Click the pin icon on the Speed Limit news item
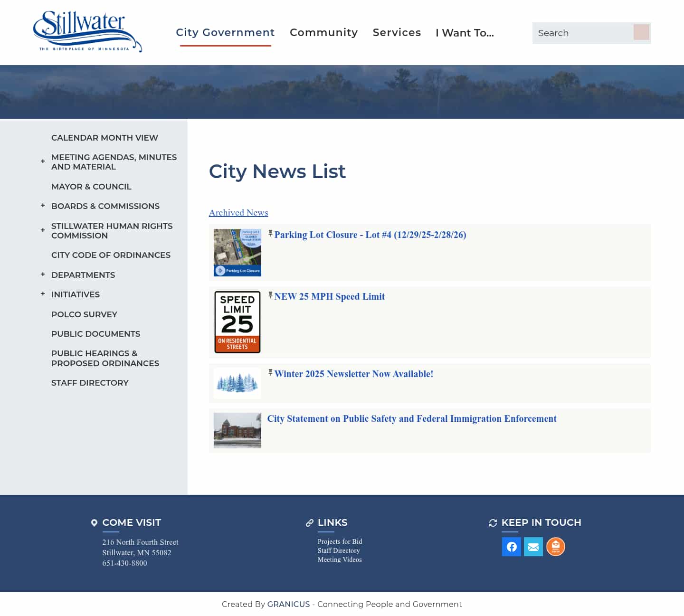The height and width of the screenshot is (616, 684). [270, 294]
